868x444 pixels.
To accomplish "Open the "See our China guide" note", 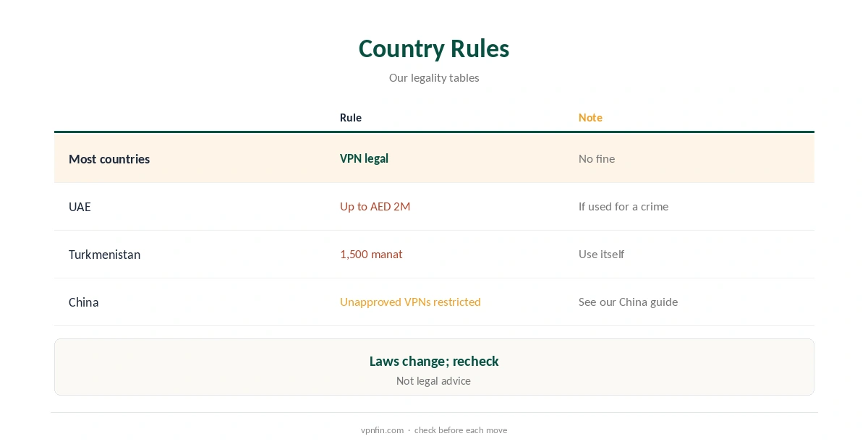I will tap(628, 302).
